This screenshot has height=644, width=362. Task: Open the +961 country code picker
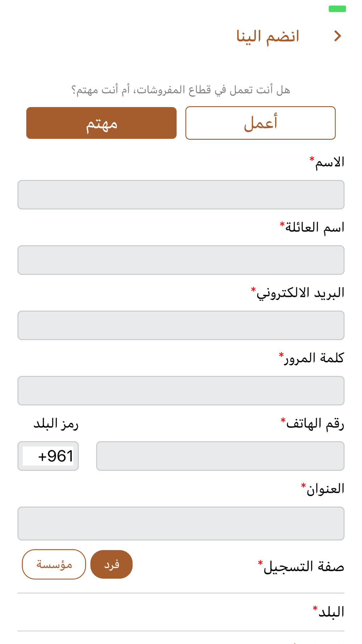tap(48, 456)
